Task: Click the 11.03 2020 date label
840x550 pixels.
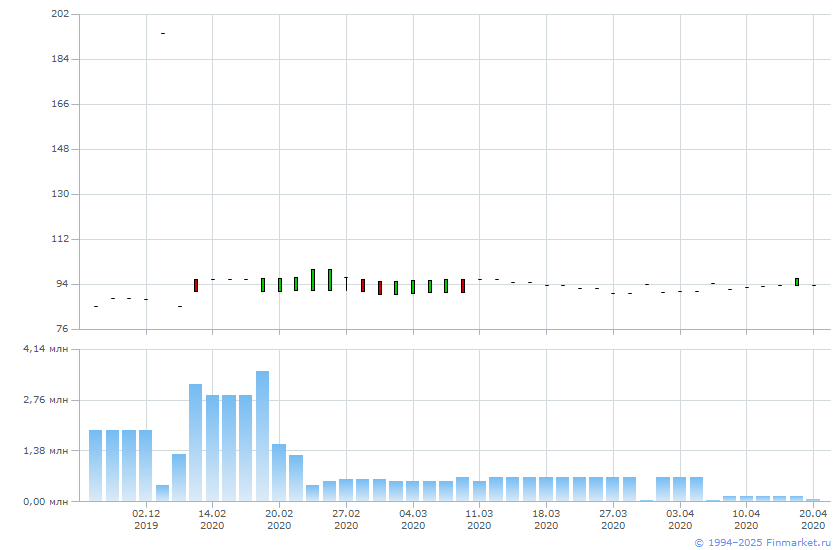Action: pos(479,519)
